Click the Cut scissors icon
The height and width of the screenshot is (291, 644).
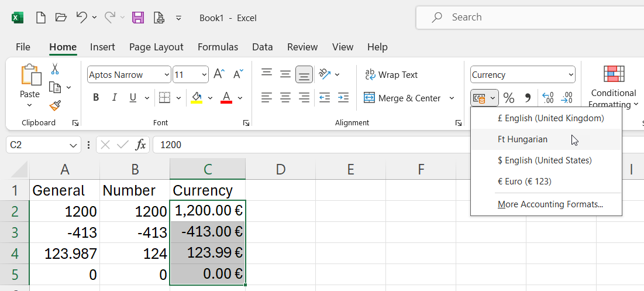pos(55,69)
